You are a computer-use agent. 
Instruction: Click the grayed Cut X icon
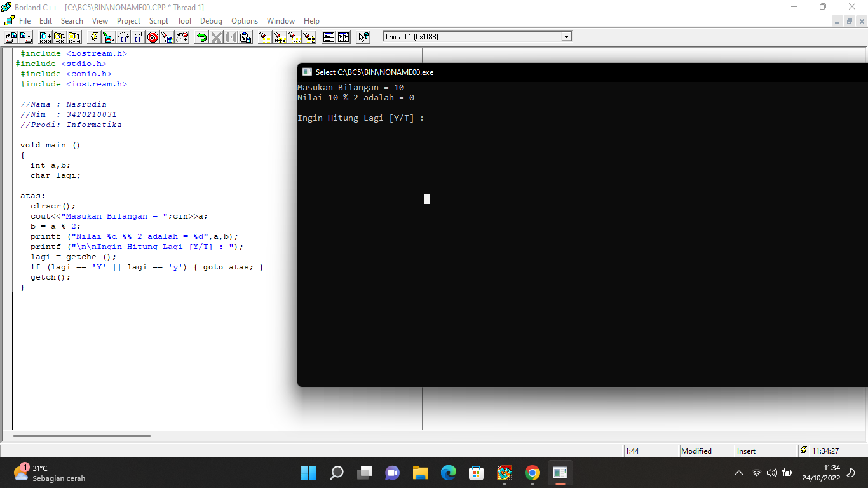217,37
